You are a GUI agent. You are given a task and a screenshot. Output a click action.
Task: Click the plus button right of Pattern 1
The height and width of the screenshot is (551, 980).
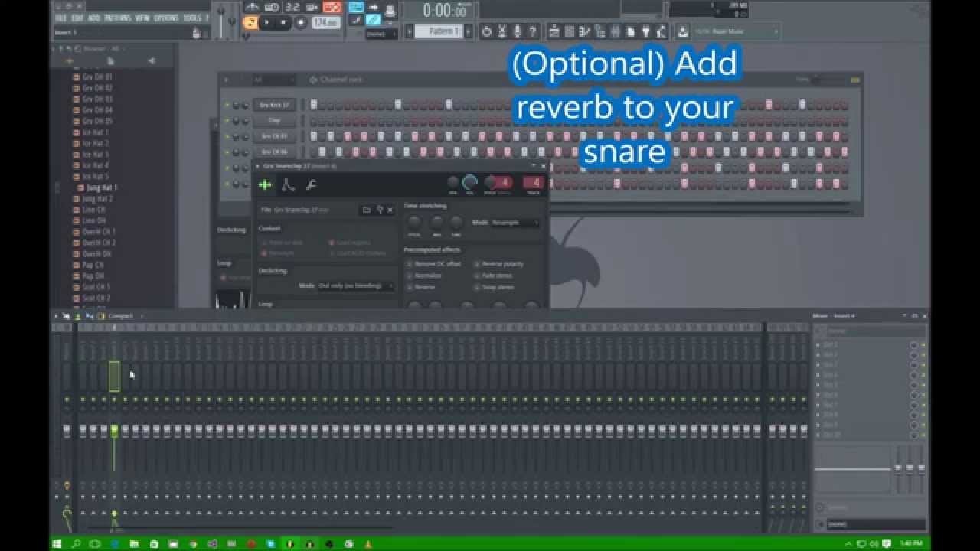[470, 31]
